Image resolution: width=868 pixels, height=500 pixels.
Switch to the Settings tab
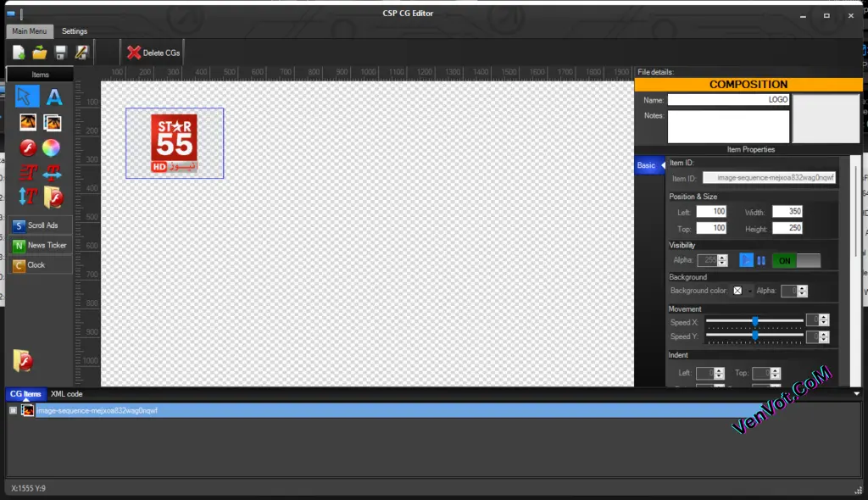tap(75, 31)
